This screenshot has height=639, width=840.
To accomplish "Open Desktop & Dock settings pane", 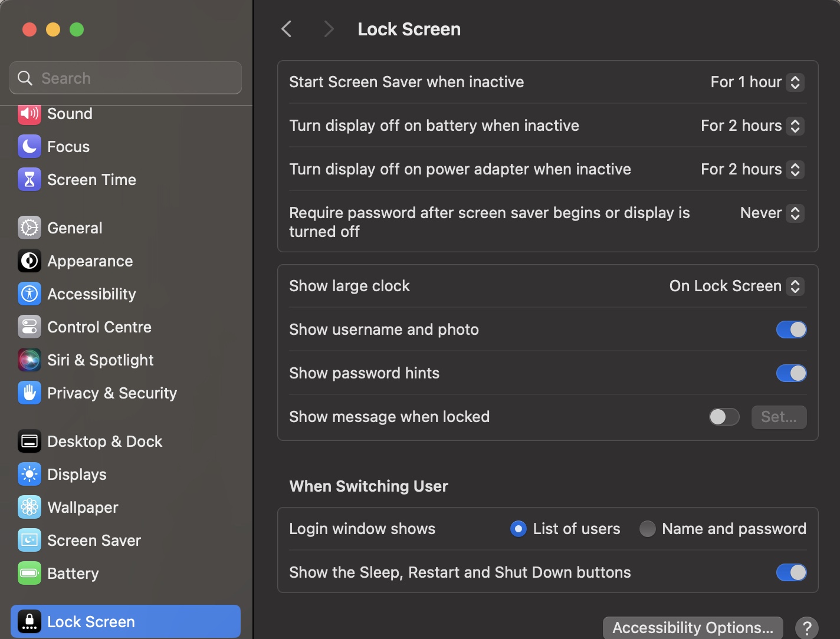I will click(x=104, y=442).
